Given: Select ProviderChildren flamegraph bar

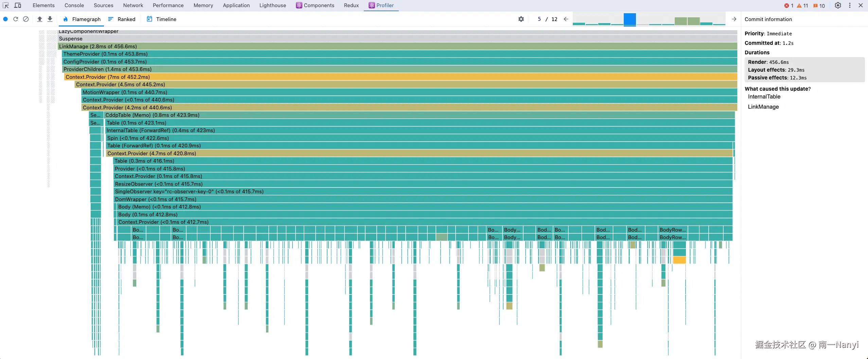Looking at the screenshot, I should pyautogui.click(x=400, y=69).
